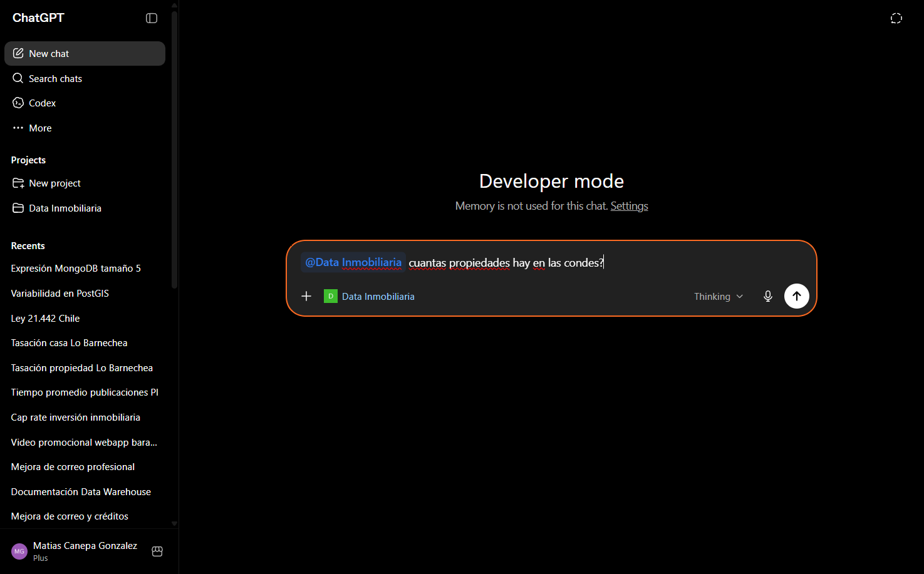Open chat Mejora de correo profesional

[85, 466]
